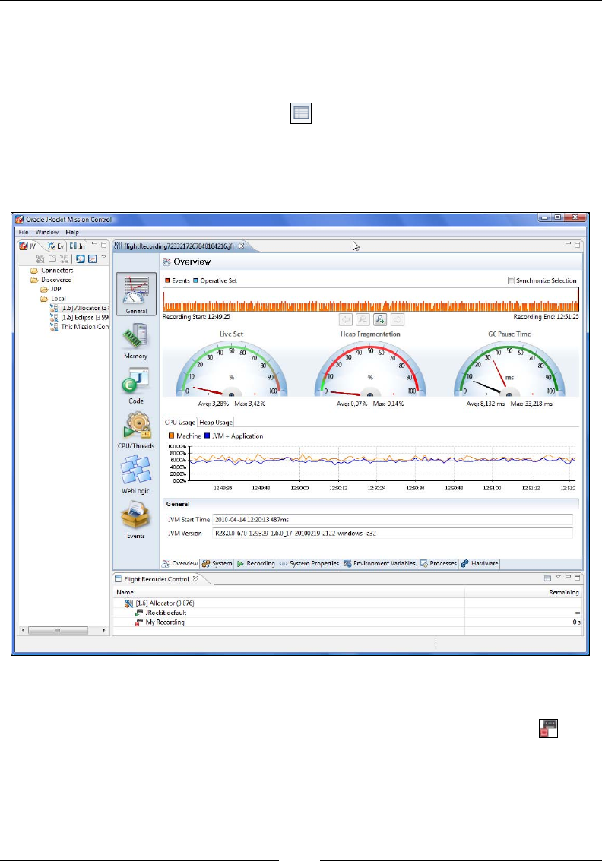This screenshot has width=602, height=868.
Task: Select the JRockit default recording row
Action: point(347,613)
